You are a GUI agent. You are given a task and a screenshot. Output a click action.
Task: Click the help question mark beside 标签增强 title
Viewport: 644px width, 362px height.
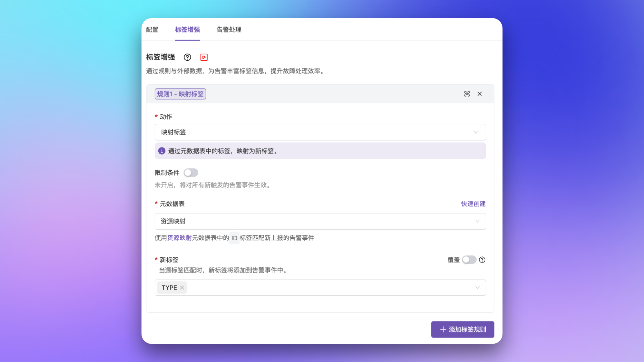[x=187, y=57]
